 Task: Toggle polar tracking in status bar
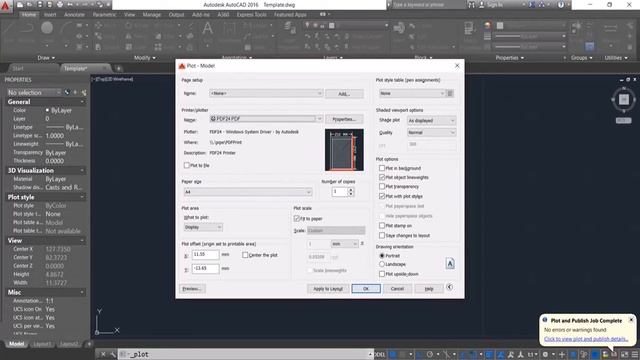coord(430,354)
